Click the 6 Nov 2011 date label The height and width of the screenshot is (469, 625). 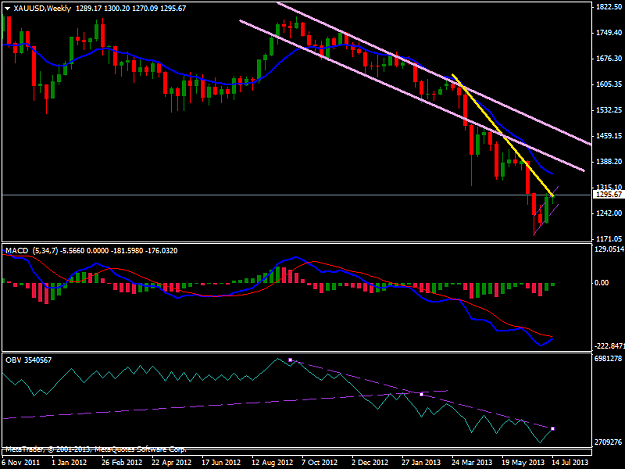pyautogui.click(x=20, y=463)
